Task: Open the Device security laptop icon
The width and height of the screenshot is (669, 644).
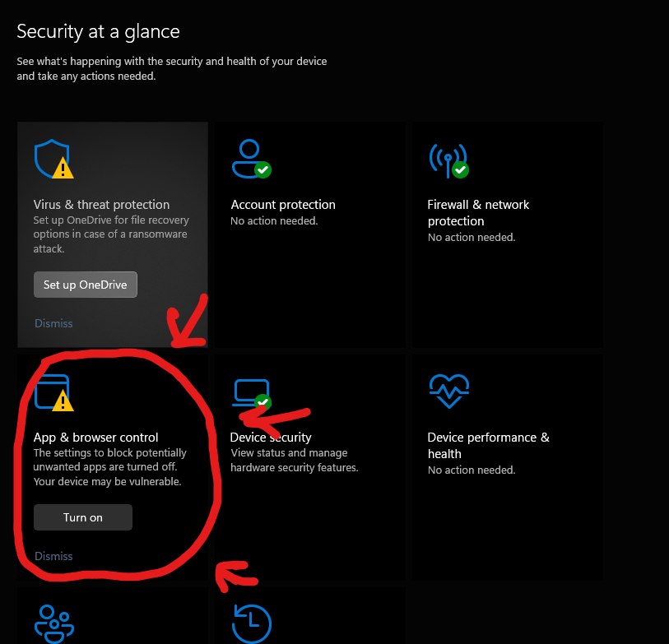Action: [x=252, y=393]
